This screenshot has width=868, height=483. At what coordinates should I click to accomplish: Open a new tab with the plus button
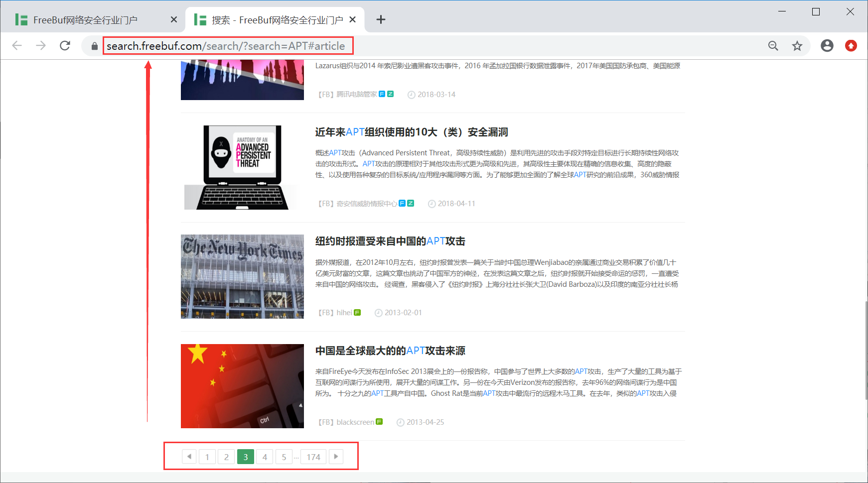381,19
